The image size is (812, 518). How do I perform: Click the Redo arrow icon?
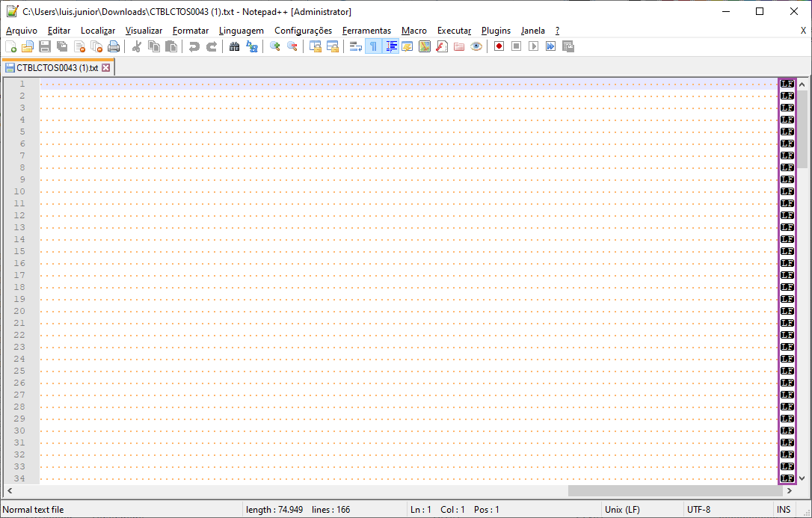point(212,46)
